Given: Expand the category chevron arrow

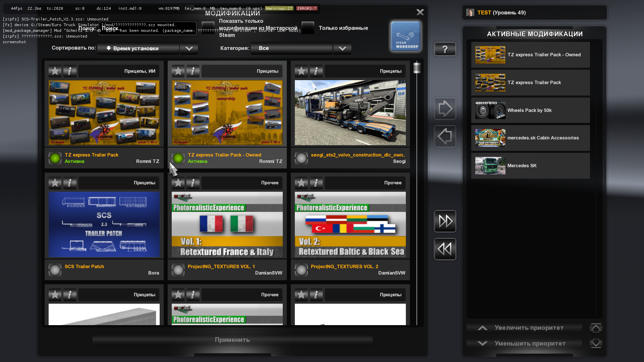Looking at the screenshot, I should tap(342, 48).
